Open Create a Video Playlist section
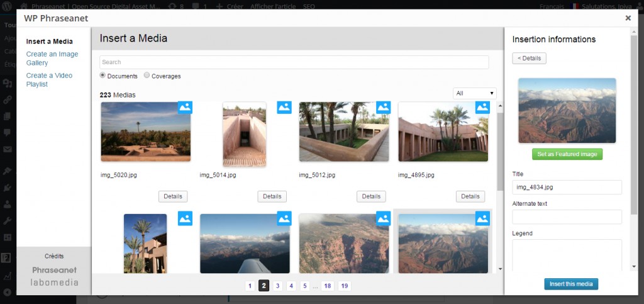644x304 pixels. point(49,80)
